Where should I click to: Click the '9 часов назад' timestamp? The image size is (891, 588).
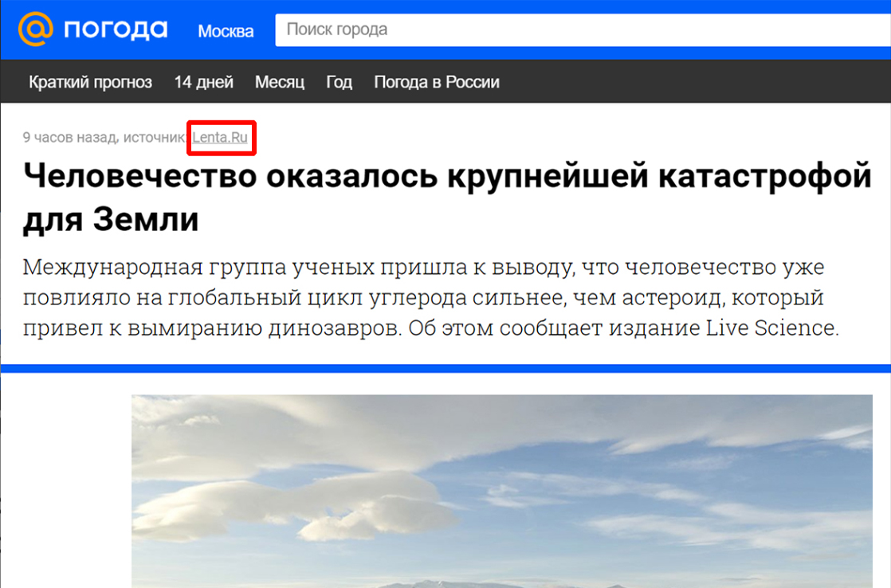click(69, 138)
